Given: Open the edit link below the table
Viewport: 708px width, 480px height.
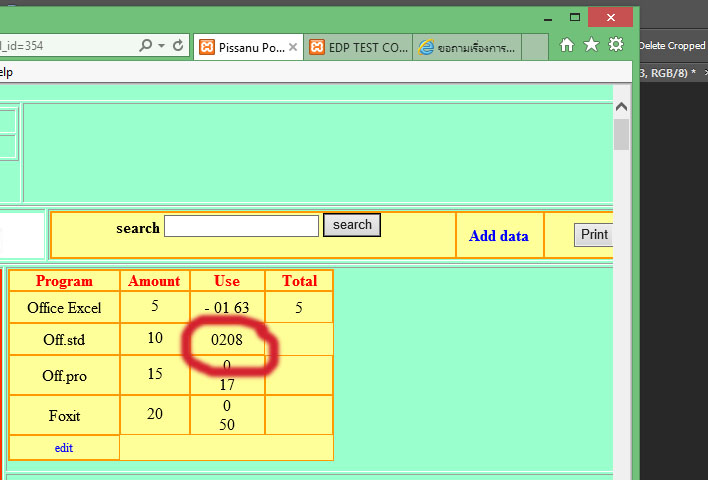Looking at the screenshot, I should pyautogui.click(x=64, y=448).
